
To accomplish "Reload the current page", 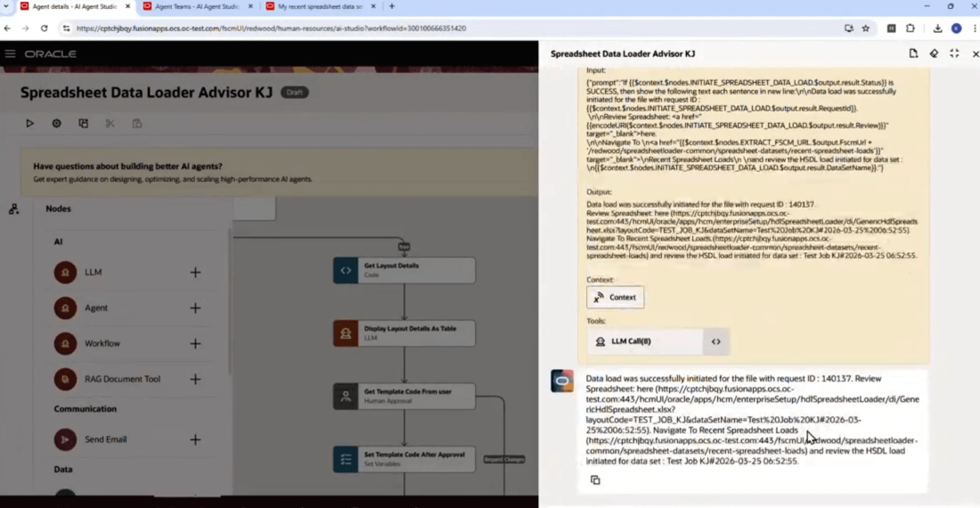I will [x=44, y=29].
